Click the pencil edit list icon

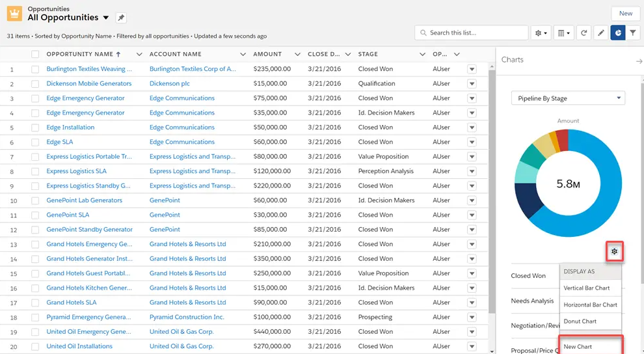click(602, 33)
